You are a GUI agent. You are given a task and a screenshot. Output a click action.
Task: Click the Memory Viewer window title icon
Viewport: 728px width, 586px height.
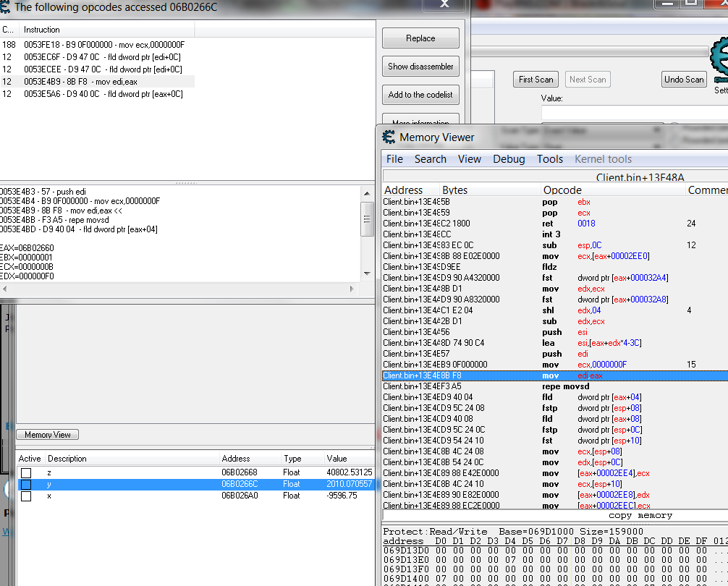(389, 137)
